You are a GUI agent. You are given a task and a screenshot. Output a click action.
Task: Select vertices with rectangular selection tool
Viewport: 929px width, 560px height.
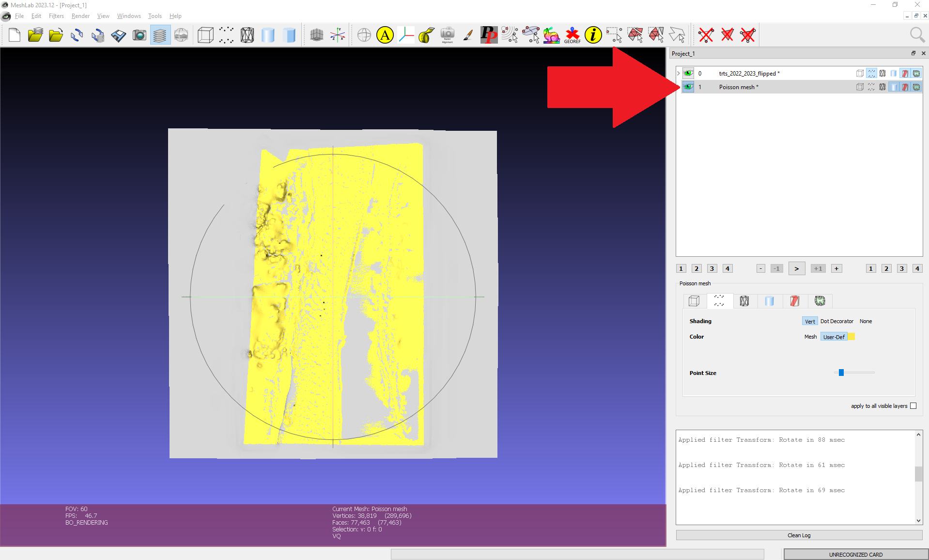(614, 35)
